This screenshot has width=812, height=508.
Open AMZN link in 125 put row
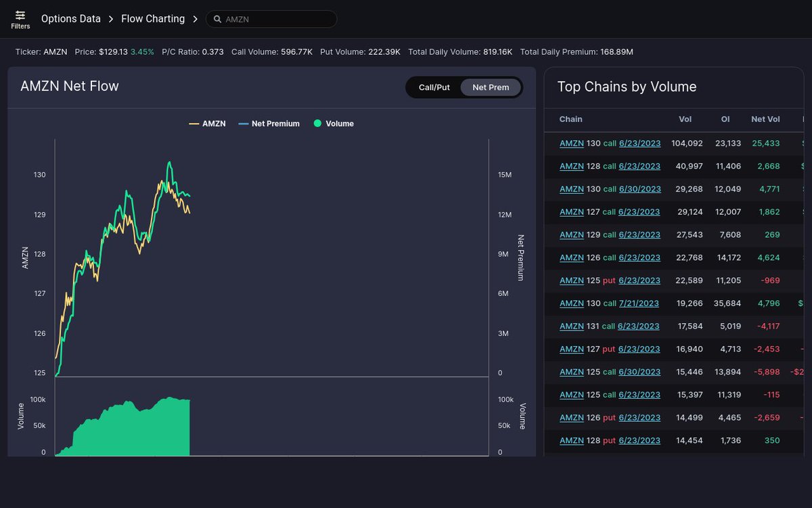[572, 280]
